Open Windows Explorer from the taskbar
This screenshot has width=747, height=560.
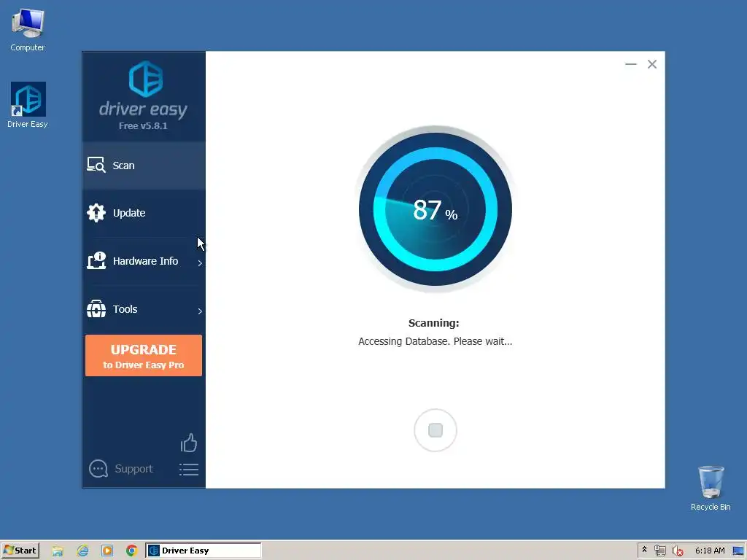click(58, 551)
